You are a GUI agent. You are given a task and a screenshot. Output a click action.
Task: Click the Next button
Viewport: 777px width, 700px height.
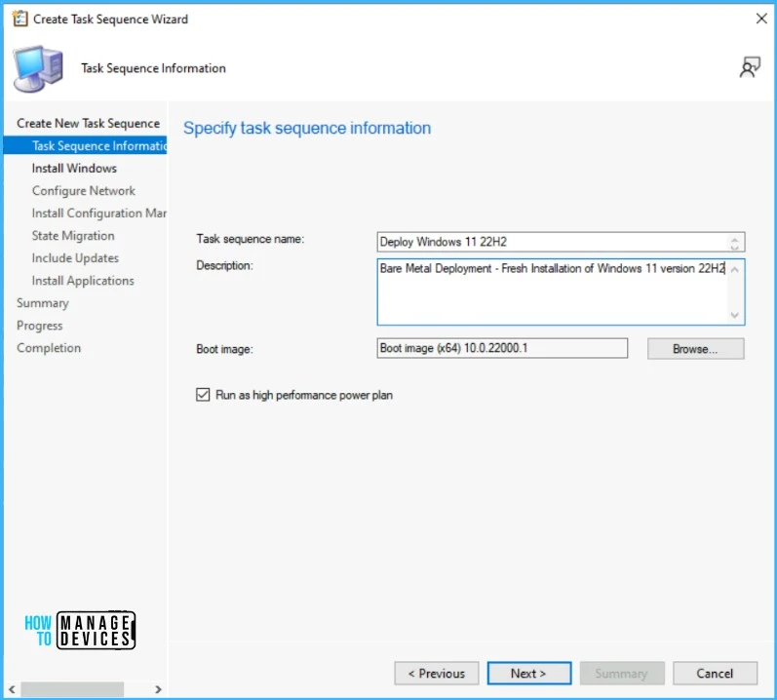[528, 674]
